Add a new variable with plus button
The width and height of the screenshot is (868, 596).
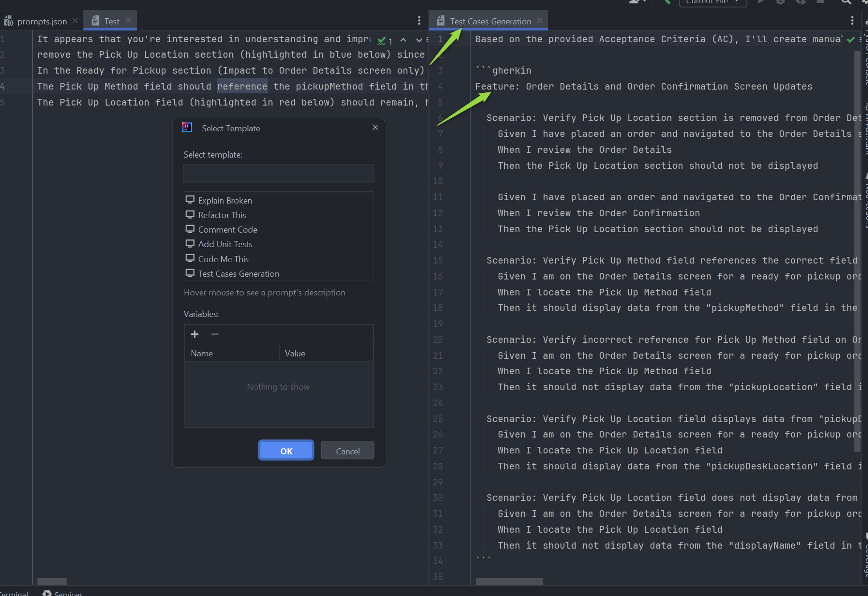tap(195, 334)
